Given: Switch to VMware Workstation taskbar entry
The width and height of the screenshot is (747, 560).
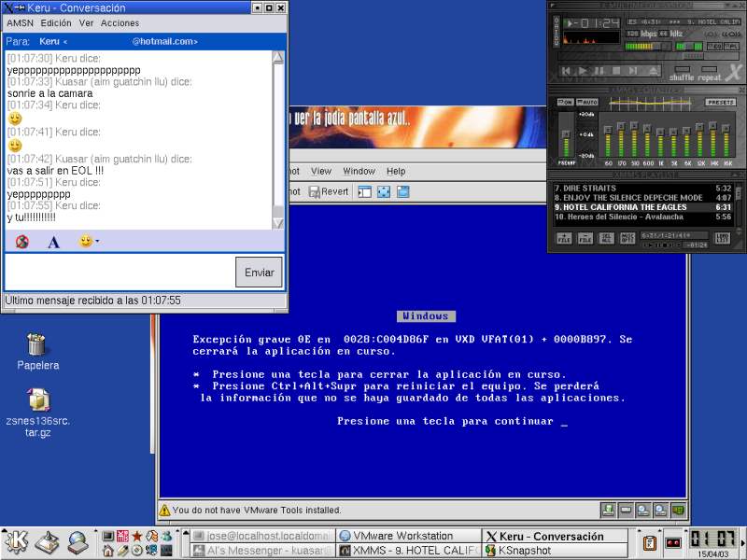Looking at the screenshot, I should (409, 536).
